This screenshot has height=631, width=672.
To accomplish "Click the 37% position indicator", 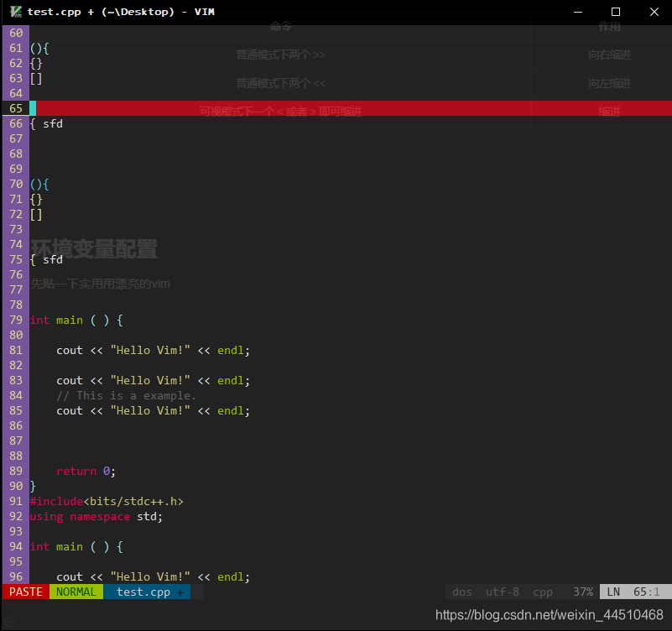I will pyautogui.click(x=583, y=592).
